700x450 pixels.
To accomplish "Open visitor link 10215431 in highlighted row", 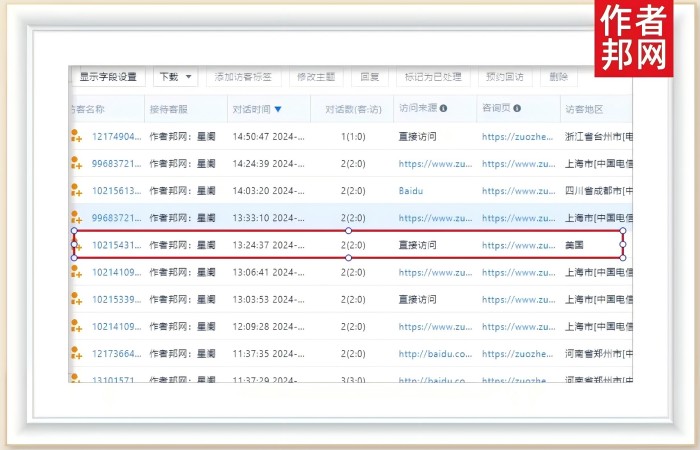I will [x=116, y=244].
